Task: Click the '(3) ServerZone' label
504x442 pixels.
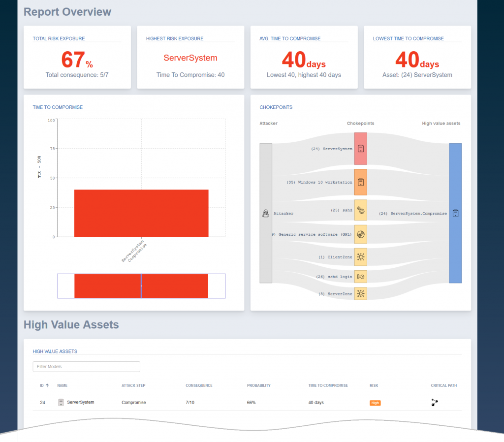Action: click(x=335, y=294)
